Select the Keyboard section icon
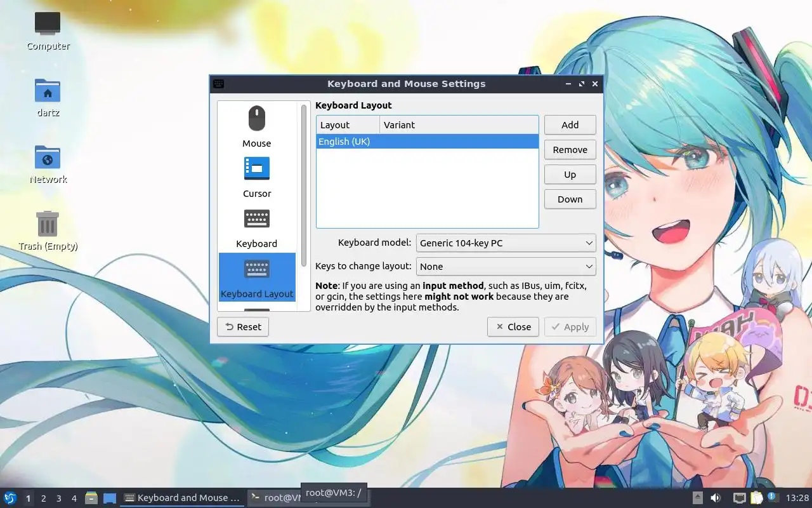The image size is (812, 508). [x=256, y=219]
